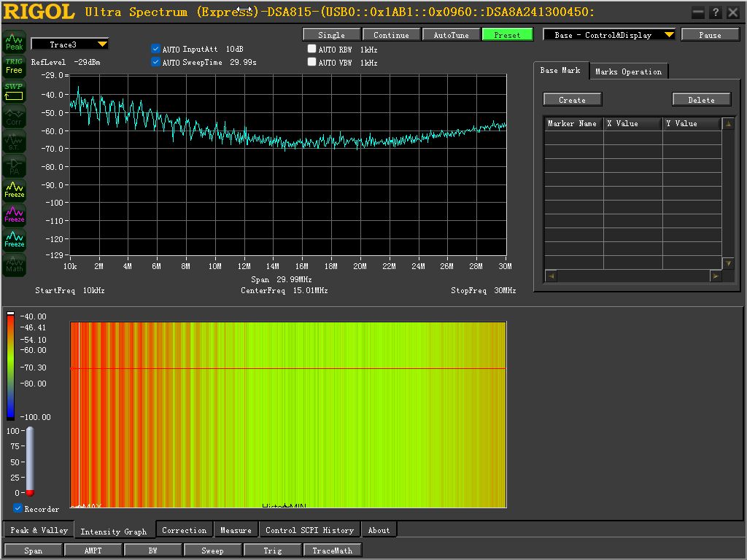Toggle AUTO SweepTime checkbox
Image resolution: width=747 pixels, height=560 pixels.
[x=155, y=62]
